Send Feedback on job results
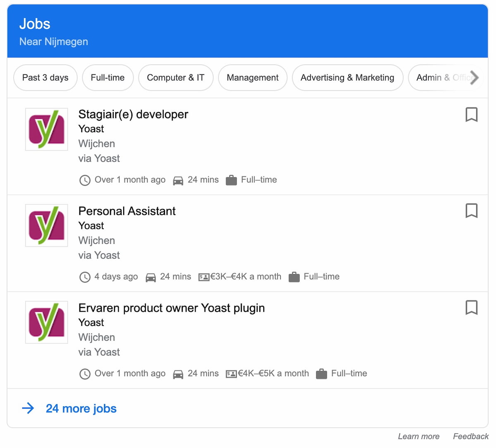496x448 pixels. pos(470,436)
